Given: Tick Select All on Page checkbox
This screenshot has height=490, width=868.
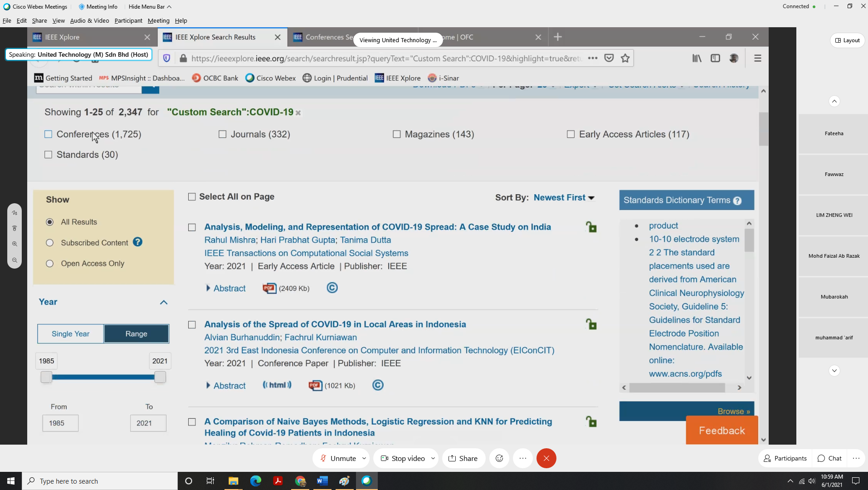Looking at the screenshot, I should point(192,197).
